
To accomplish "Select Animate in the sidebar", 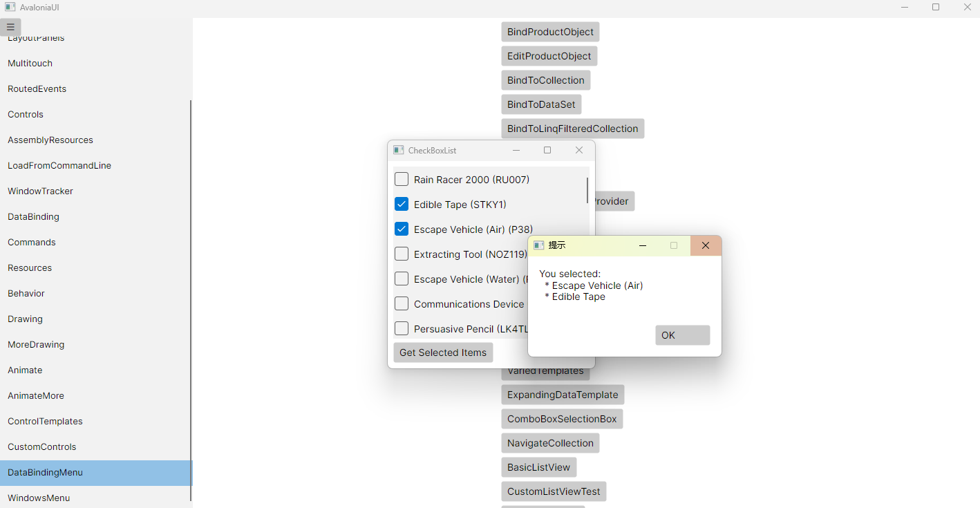I will [95, 370].
